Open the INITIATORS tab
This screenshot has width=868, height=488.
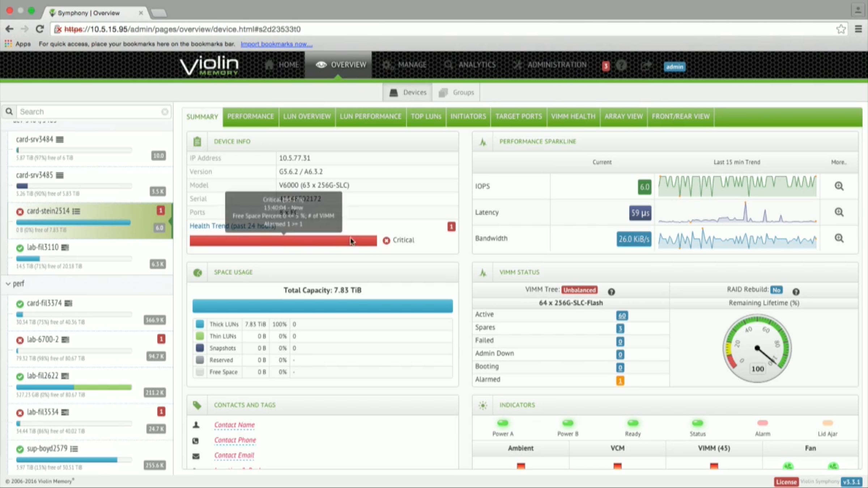(x=468, y=116)
